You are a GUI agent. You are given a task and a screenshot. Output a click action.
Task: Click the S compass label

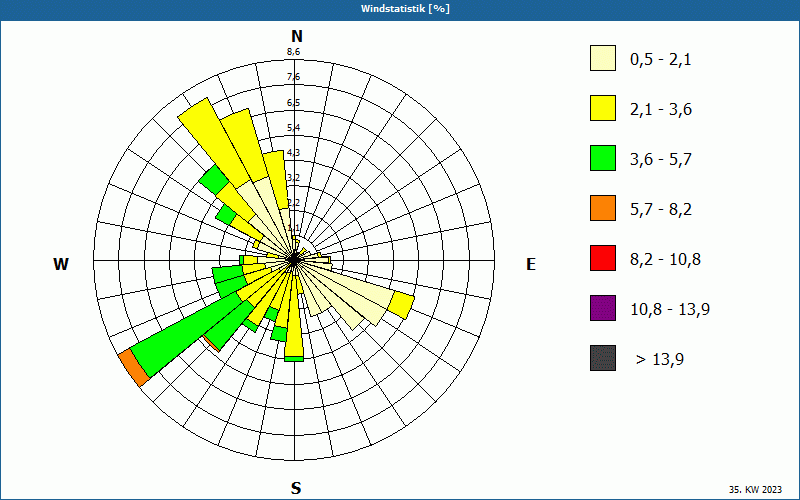click(x=296, y=488)
